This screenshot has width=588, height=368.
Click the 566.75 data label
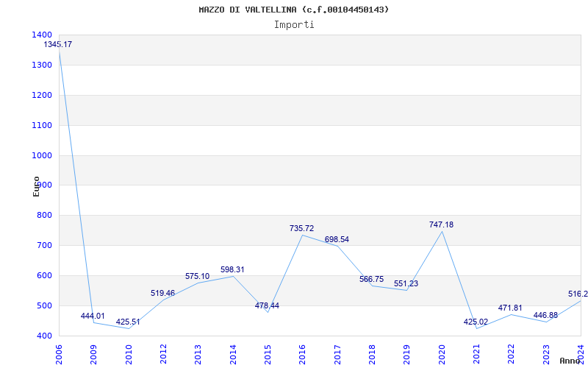coord(372,280)
